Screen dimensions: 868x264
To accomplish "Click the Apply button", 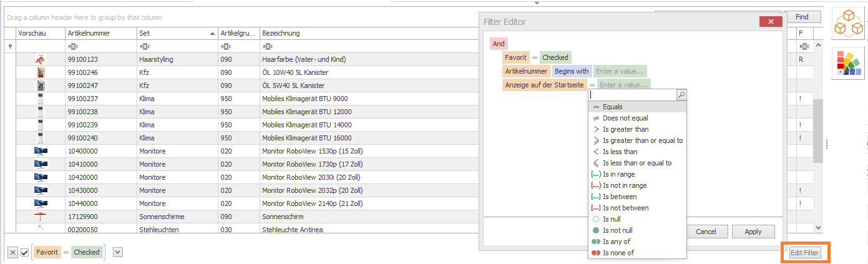I will [x=753, y=232].
